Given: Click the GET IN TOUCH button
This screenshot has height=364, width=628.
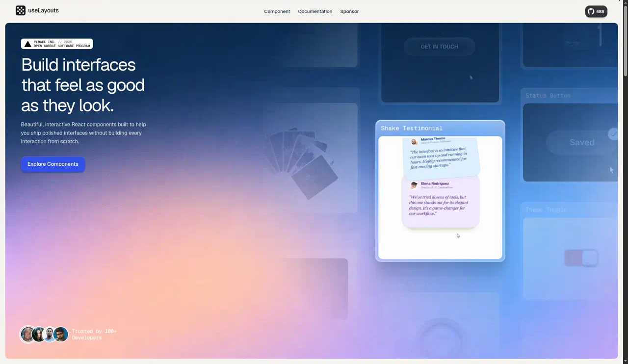Looking at the screenshot, I should tap(440, 47).
